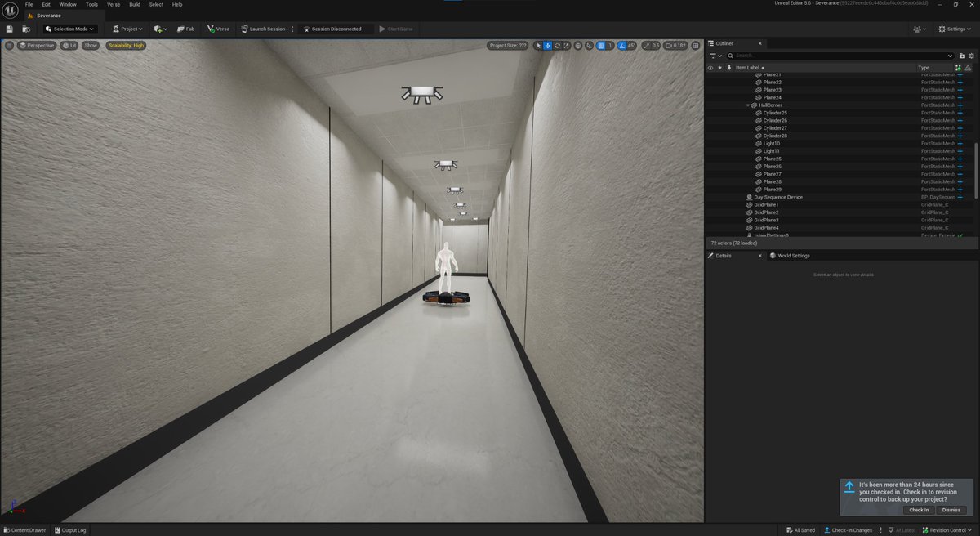Open the Lit view mode menu

tap(69, 46)
